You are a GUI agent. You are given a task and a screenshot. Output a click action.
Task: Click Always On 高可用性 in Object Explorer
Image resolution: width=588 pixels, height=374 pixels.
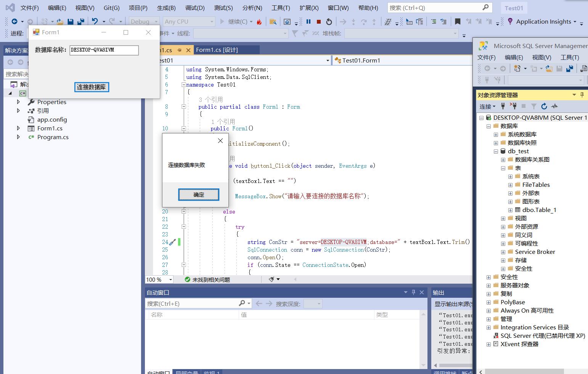click(527, 311)
